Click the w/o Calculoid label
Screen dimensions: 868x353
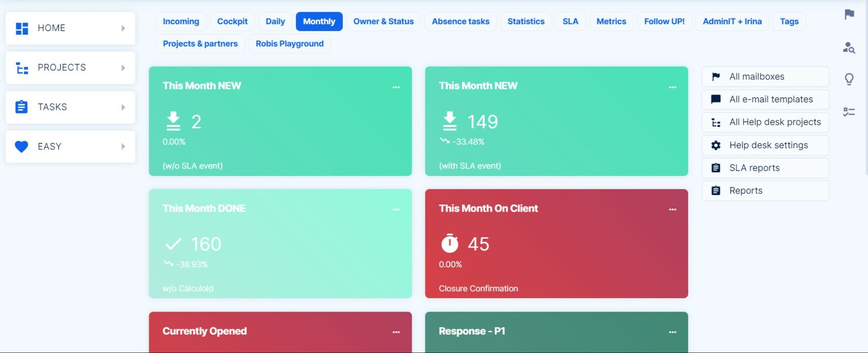[188, 288]
